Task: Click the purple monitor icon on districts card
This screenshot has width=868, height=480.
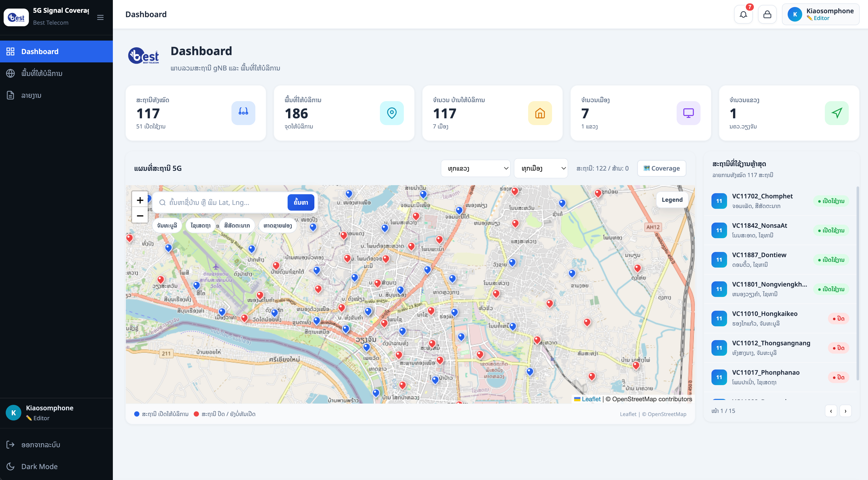Action: click(x=688, y=113)
